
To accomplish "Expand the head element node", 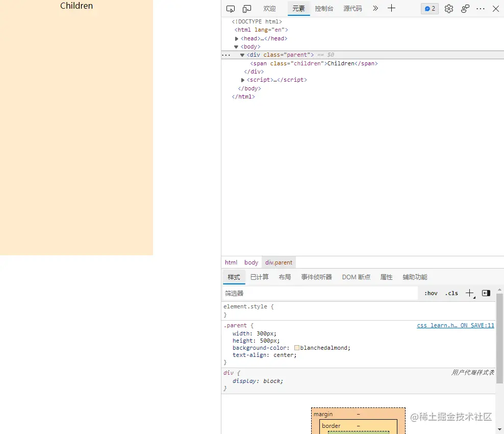I will pyautogui.click(x=237, y=39).
